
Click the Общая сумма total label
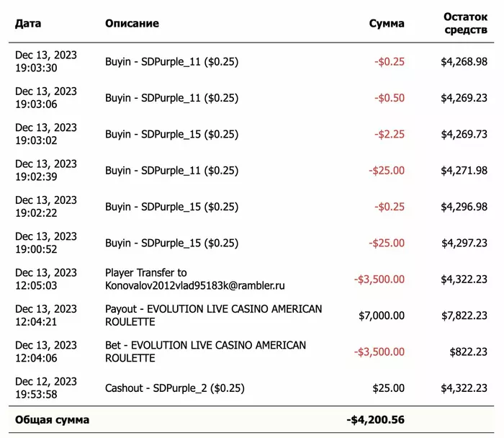(52, 420)
